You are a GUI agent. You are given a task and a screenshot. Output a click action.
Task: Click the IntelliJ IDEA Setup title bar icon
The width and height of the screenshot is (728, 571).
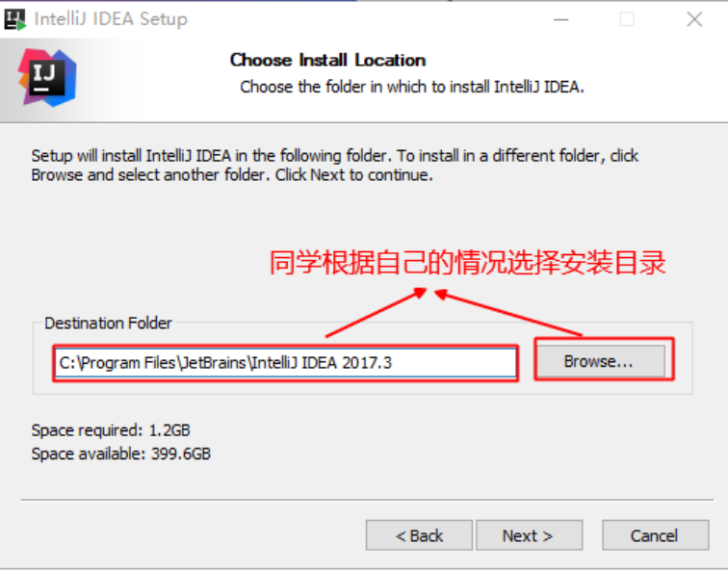tap(14, 20)
